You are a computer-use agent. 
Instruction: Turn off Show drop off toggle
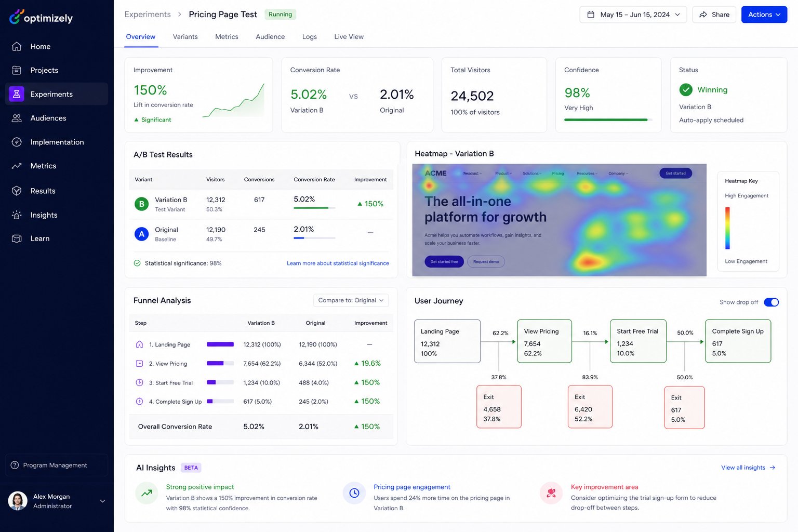[771, 302]
